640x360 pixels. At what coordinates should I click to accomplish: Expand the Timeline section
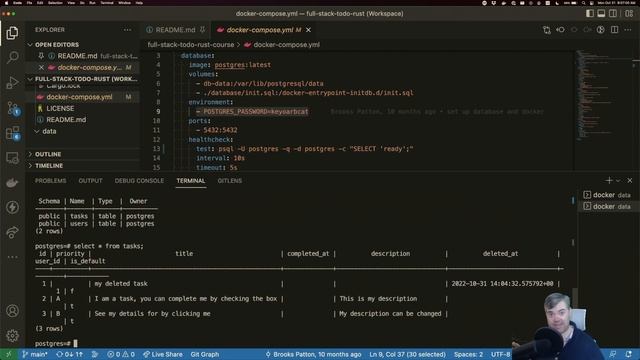pyautogui.click(x=83, y=166)
